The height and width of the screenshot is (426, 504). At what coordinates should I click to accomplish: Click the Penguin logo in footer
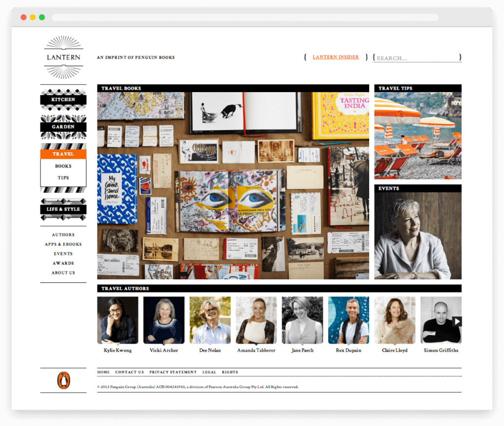[63, 380]
